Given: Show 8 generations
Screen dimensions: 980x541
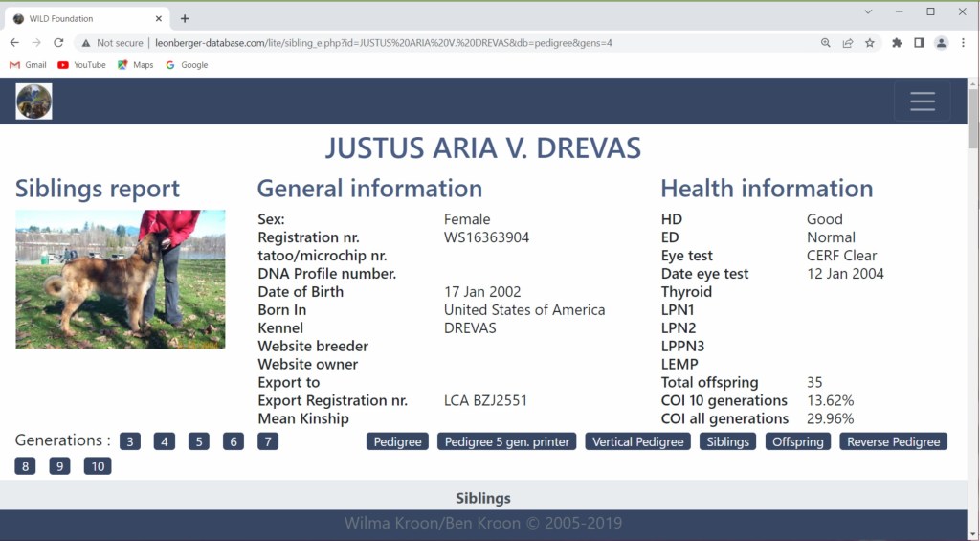Looking at the screenshot, I should (25, 466).
